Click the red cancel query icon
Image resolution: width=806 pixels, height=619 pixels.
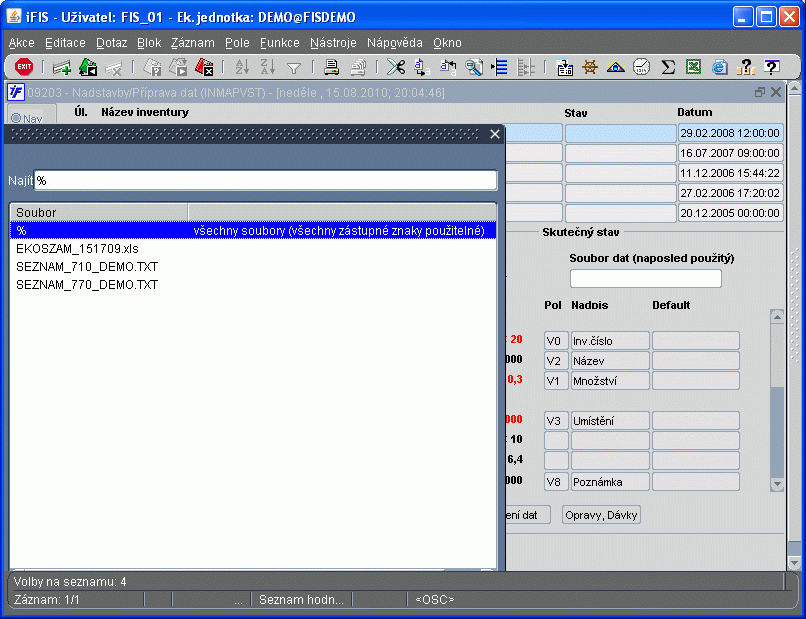pyautogui.click(x=204, y=67)
